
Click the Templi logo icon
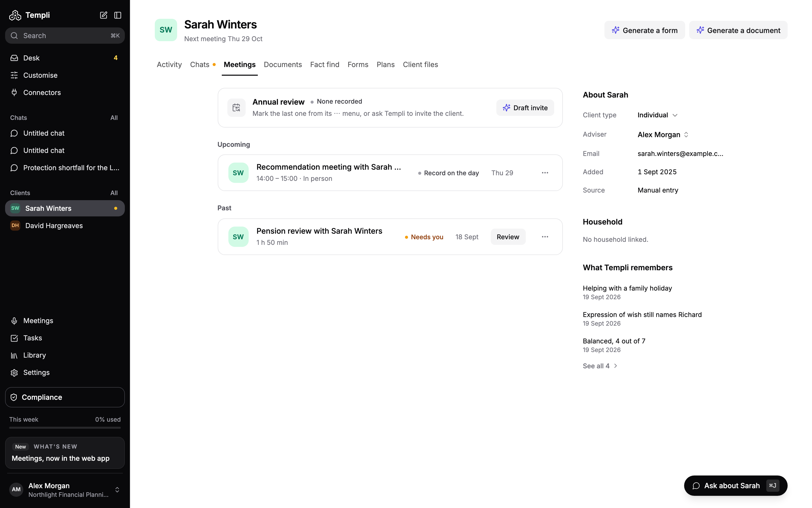click(15, 15)
